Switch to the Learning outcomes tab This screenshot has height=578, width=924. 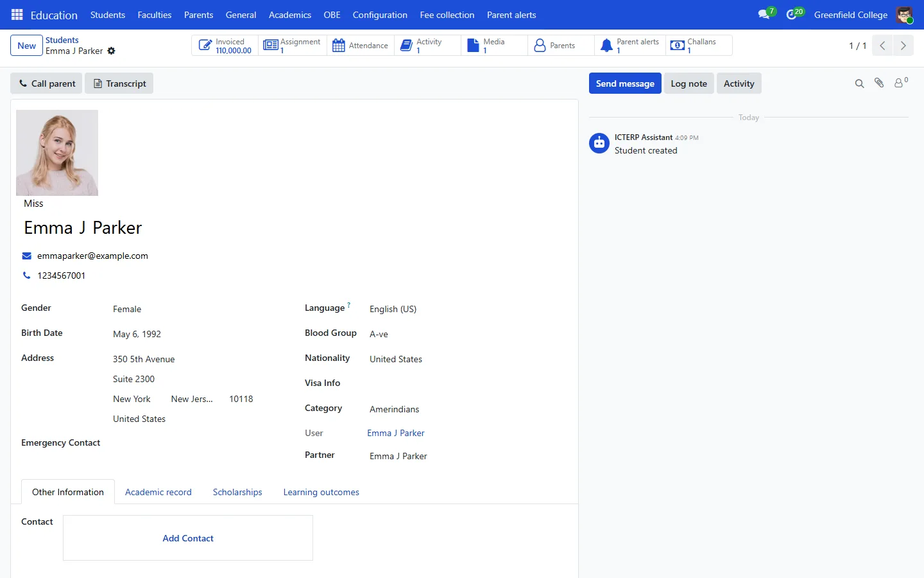point(321,492)
